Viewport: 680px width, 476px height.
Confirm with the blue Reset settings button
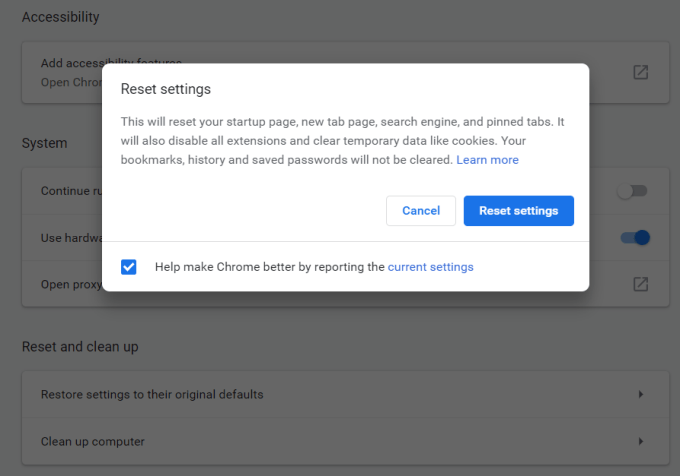(x=518, y=211)
